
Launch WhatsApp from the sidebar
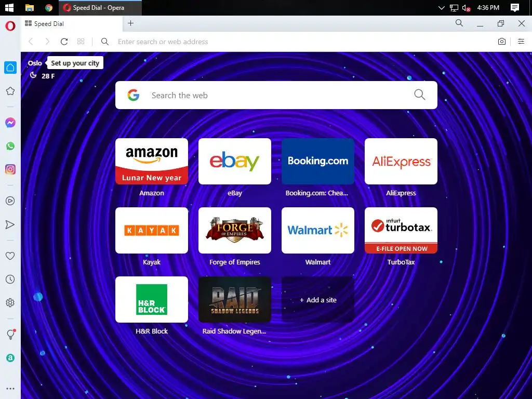click(10, 146)
